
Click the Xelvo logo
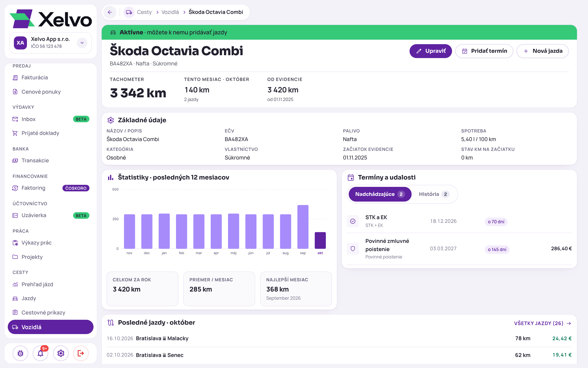(51, 19)
